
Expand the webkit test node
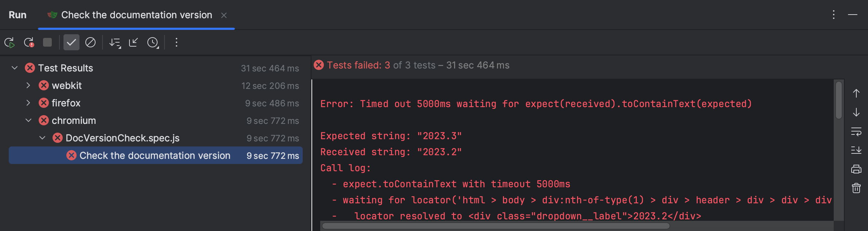28,86
